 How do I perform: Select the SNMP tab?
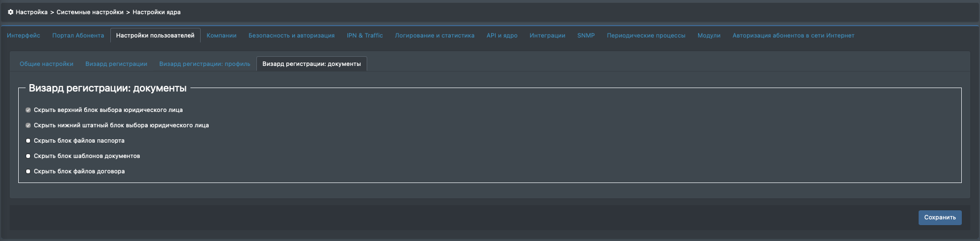click(585, 35)
